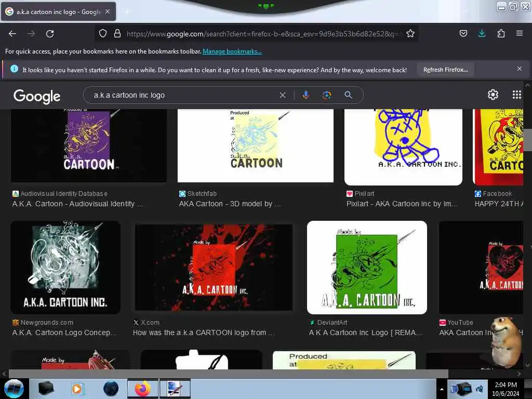Search by image with Google Lens icon
This screenshot has height=399, width=532.
[x=327, y=95]
